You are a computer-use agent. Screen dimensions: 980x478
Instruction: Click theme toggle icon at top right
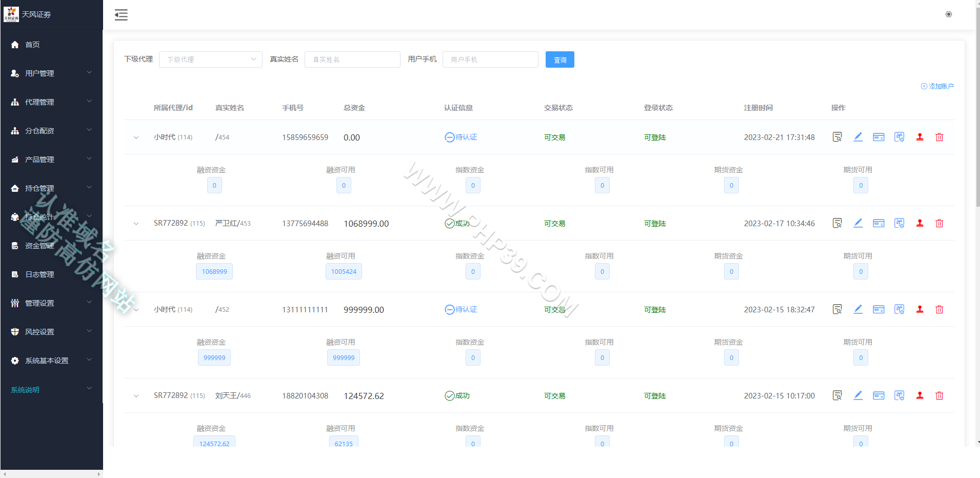949,14
